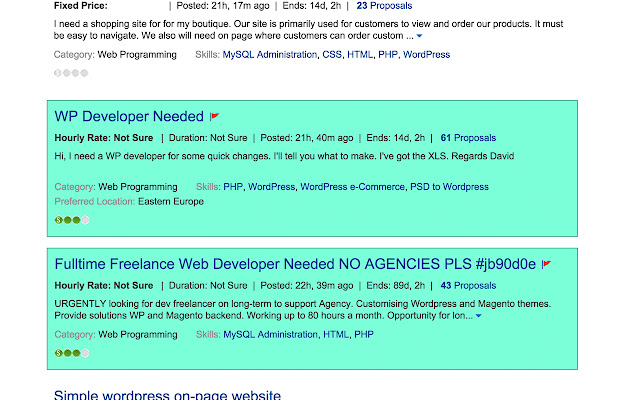Click 'Posted: 21h, 40m ago' text
This screenshot has width=640, height=400.
pos(307,138)
